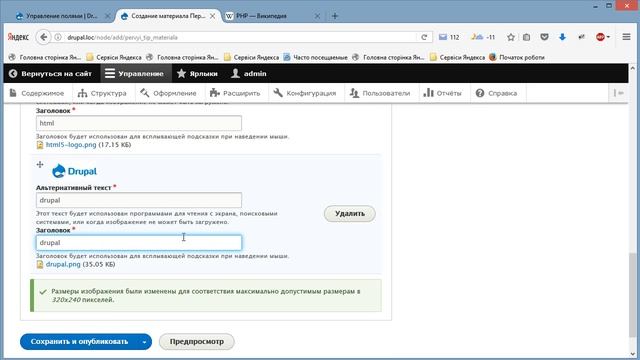Click scrollbar up arrow

click(x=633, y=69)
